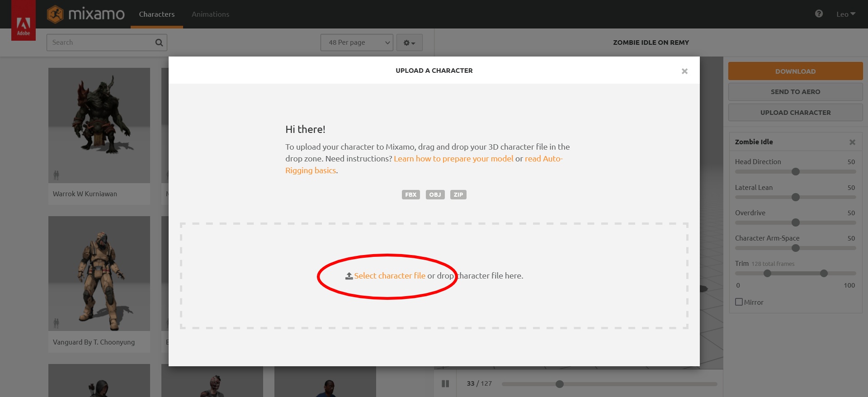The width and height of the screenshot is (868, 397).
Task: Click the Vanguard By T. Choonyung name label
Action: pyautogui.click(x=94, y=342)
